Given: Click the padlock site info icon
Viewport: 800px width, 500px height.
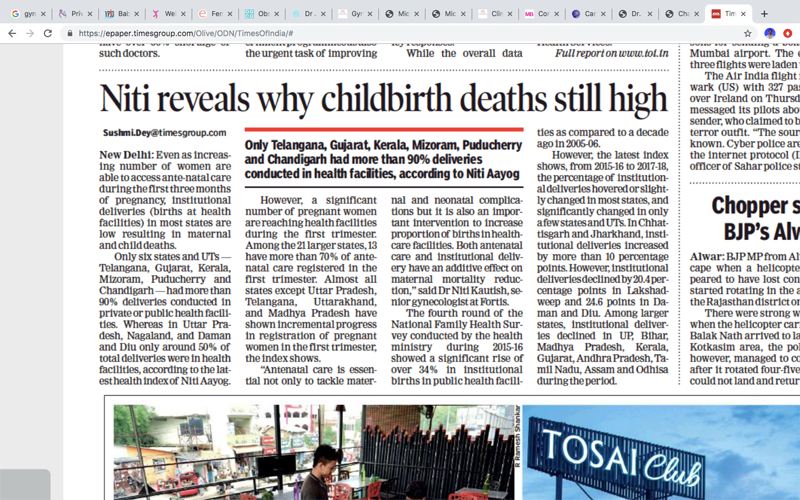Looking at the screenshot, I should coord(70,33).
